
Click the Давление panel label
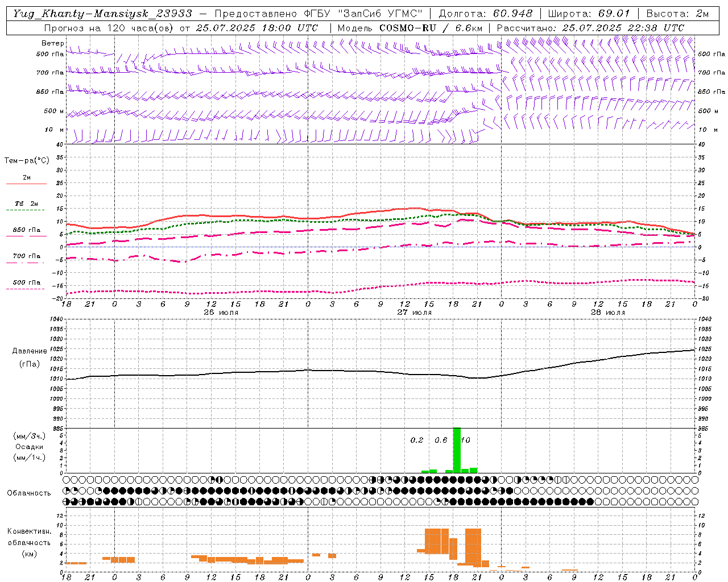pos(30,351)
